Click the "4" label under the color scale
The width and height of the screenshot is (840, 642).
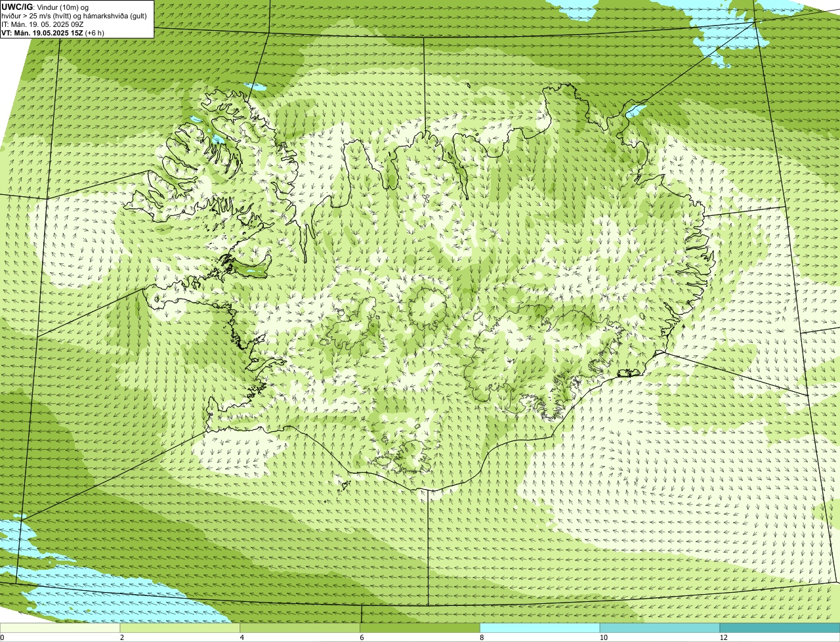[241, 637]
